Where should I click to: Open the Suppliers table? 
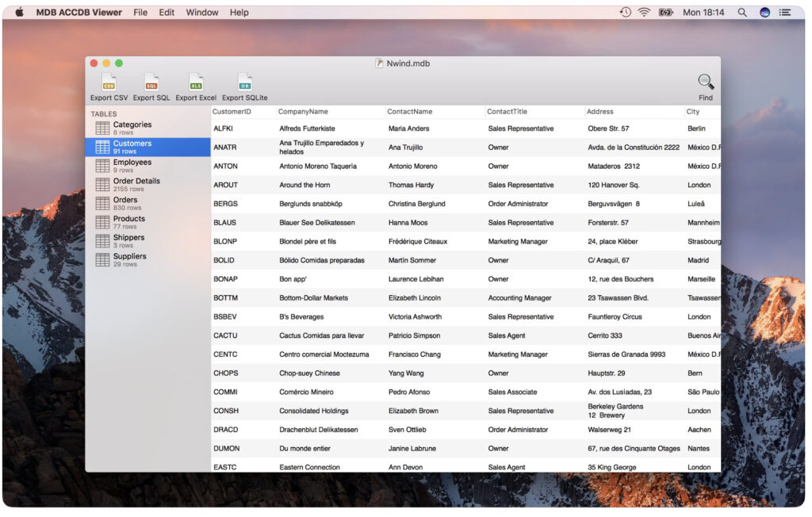(x=129, y=260)
